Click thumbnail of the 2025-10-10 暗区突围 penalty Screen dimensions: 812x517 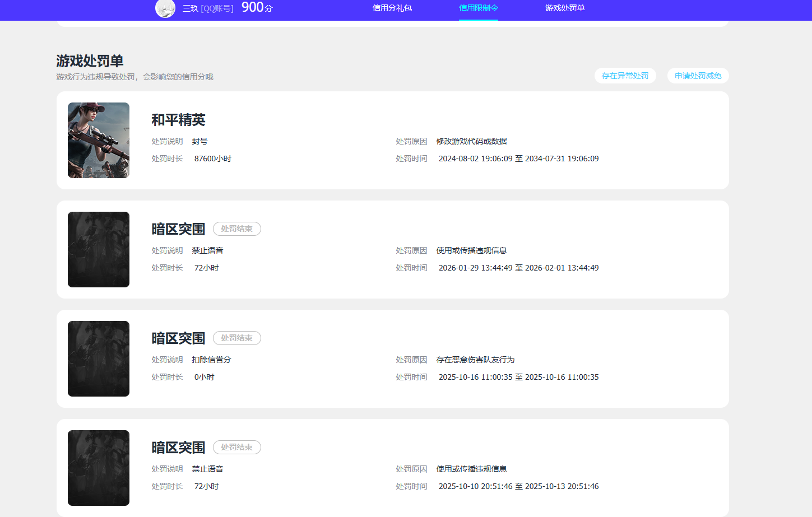pos(99,468)
